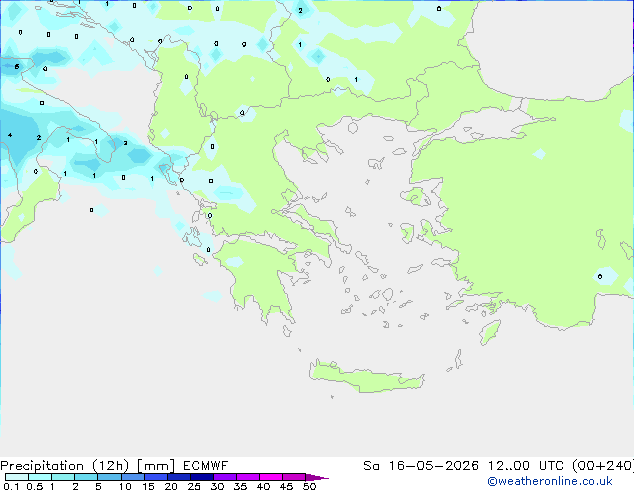This screenshot has width=634, height=490.
Task: Pick the 15–20 mm legend swatch
Action: [156, 477]
